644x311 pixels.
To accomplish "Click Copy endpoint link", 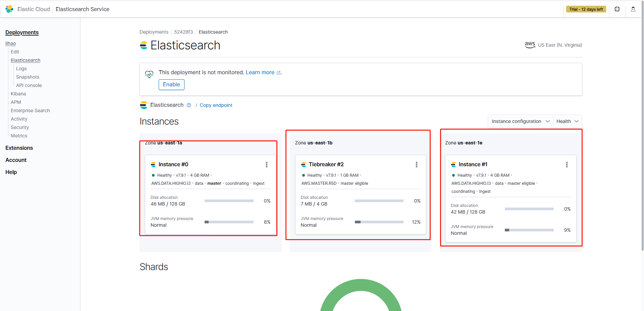I will click(x=216, y=105).
